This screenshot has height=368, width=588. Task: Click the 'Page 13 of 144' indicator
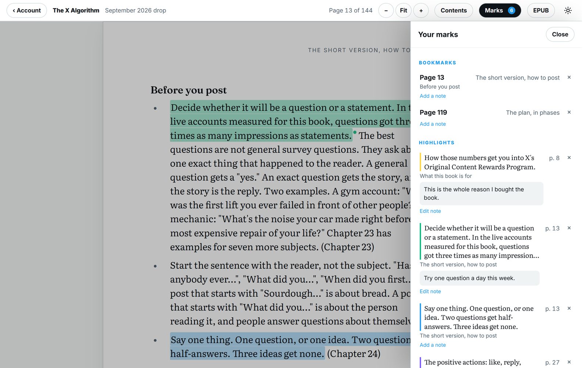[x=351, y=10]
